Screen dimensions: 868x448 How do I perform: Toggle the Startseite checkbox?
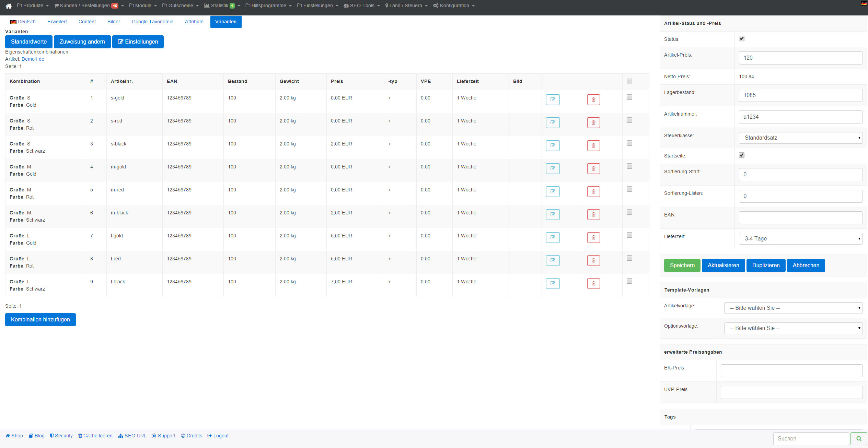click(x=742, y=155)
